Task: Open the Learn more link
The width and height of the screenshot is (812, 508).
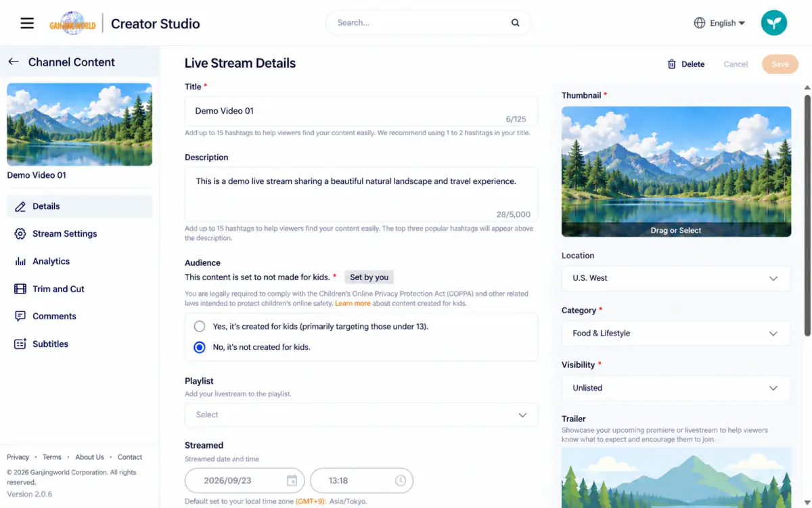Action: tap(353, 303)
